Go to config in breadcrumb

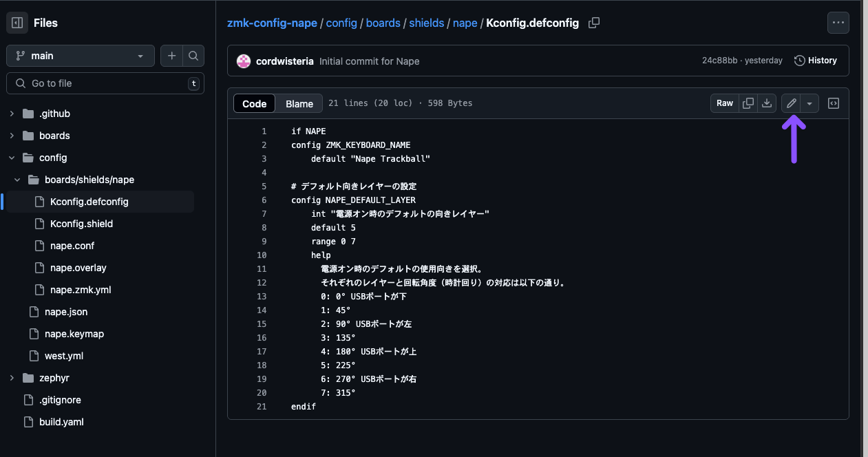pos(341,23)
